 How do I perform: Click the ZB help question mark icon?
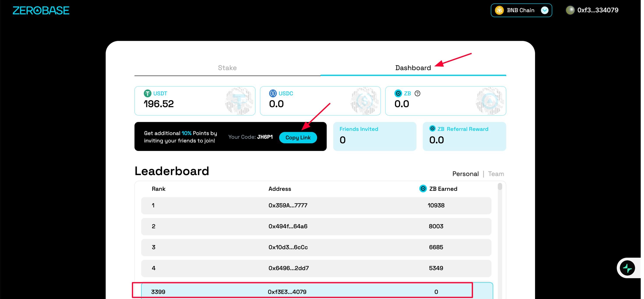point(417,93)
